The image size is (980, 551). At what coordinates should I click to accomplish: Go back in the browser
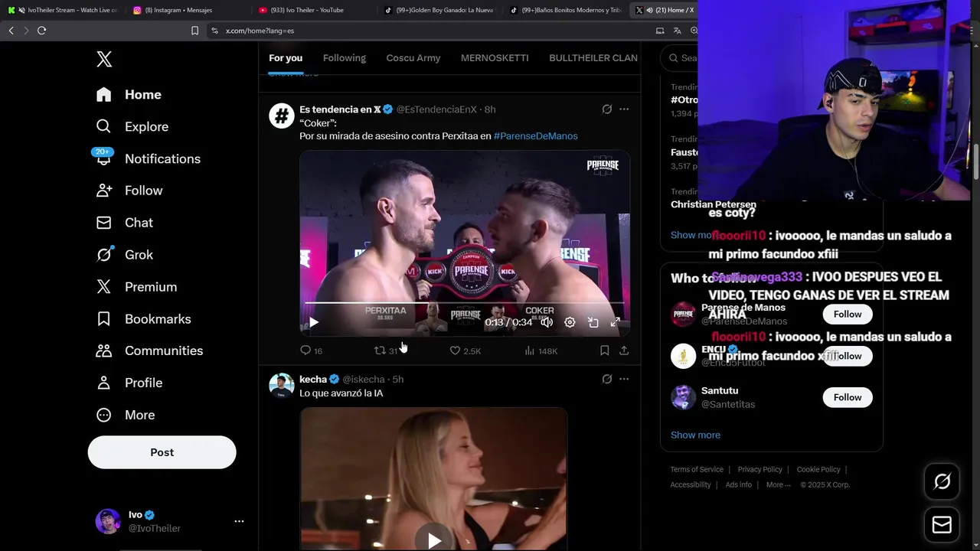(x=11, y=31)
